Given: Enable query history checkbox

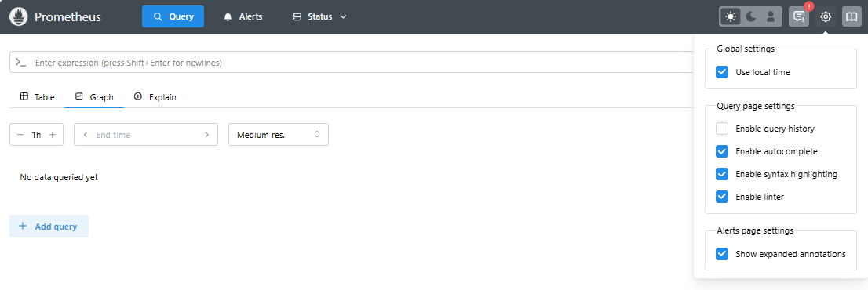Looking at the screenshot, I should point(722,129).
